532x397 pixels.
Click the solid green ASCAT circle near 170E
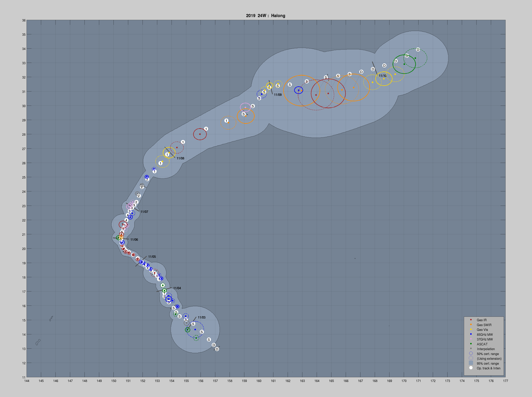tap(404, 64)
